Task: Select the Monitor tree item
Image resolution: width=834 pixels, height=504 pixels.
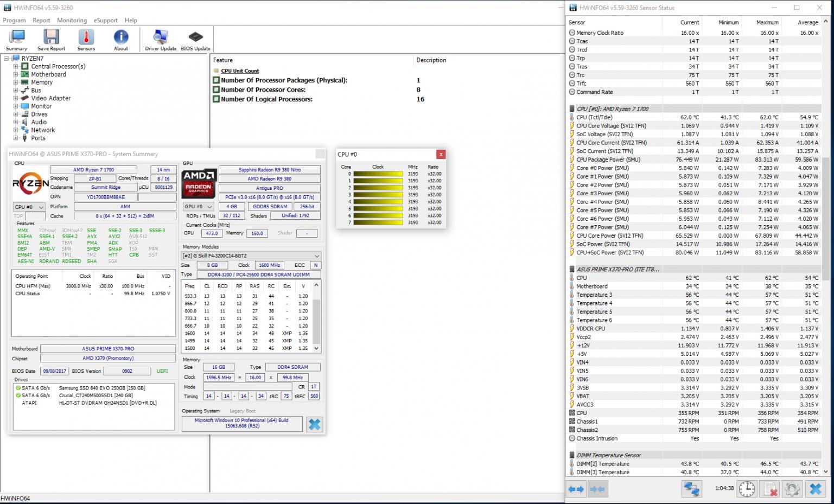Action: [x=41, y=106]
